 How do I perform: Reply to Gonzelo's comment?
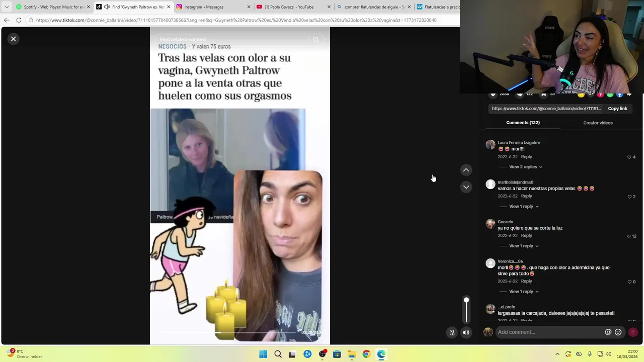click(526, 236)
